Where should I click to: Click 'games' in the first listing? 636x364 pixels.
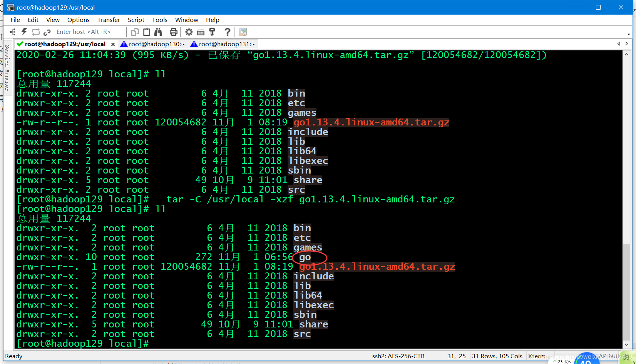[x=302, y=113]
